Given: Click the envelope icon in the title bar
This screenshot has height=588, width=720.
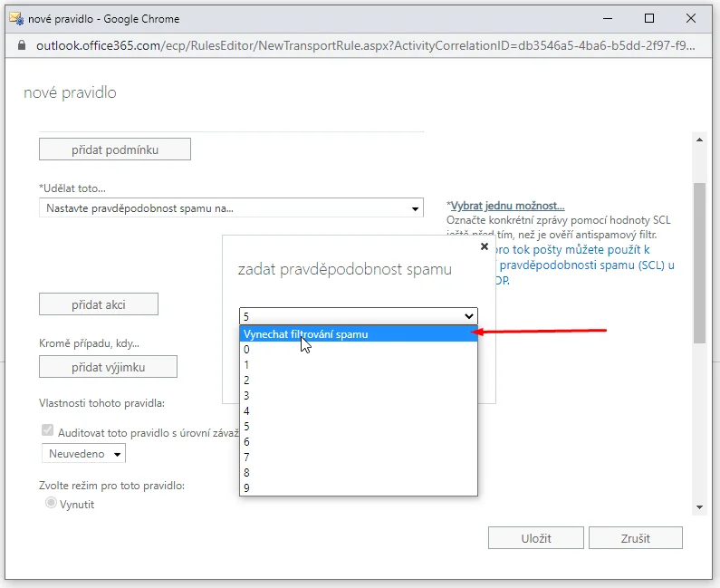Looking at the screenshot, I should pyautogui.click(x=16, y=18).
